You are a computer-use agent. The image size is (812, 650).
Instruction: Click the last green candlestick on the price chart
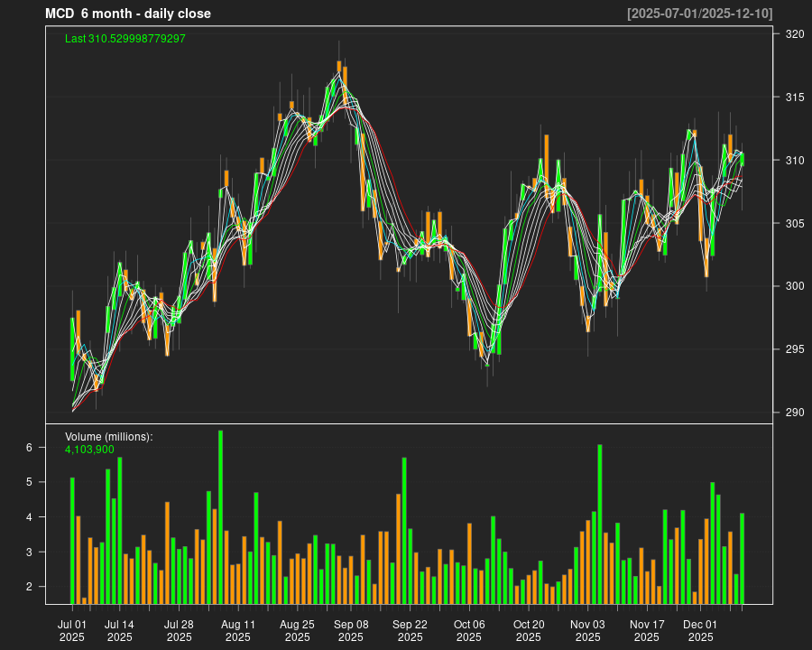[x=742, y=160]
